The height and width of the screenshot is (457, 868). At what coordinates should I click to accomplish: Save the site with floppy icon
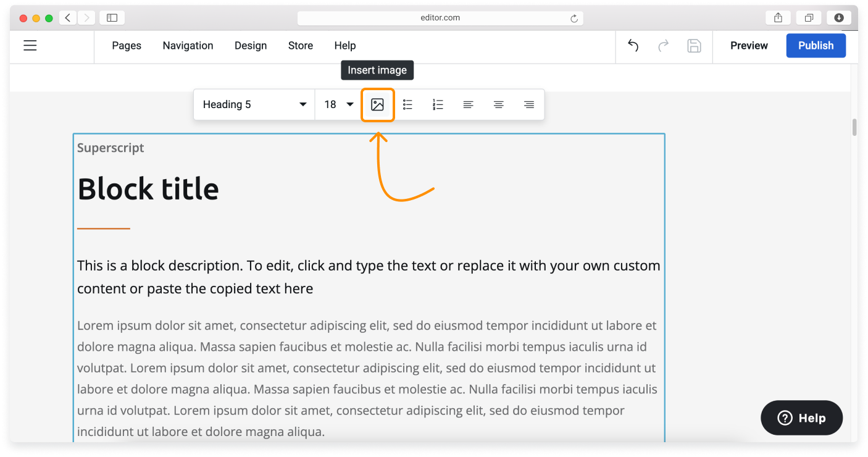click(694, 46)
